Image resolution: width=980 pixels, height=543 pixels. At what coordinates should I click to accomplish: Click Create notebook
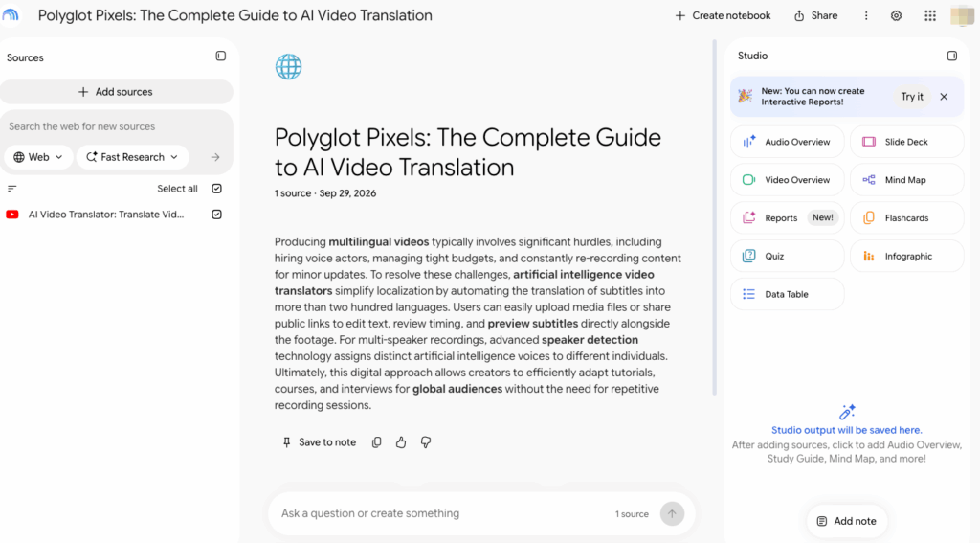(x=724, y=15)
